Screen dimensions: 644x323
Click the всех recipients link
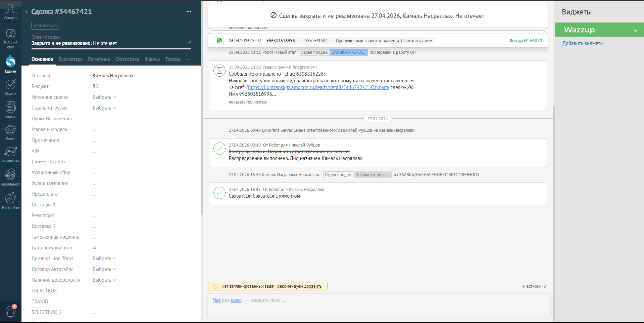tap(236, 300)
